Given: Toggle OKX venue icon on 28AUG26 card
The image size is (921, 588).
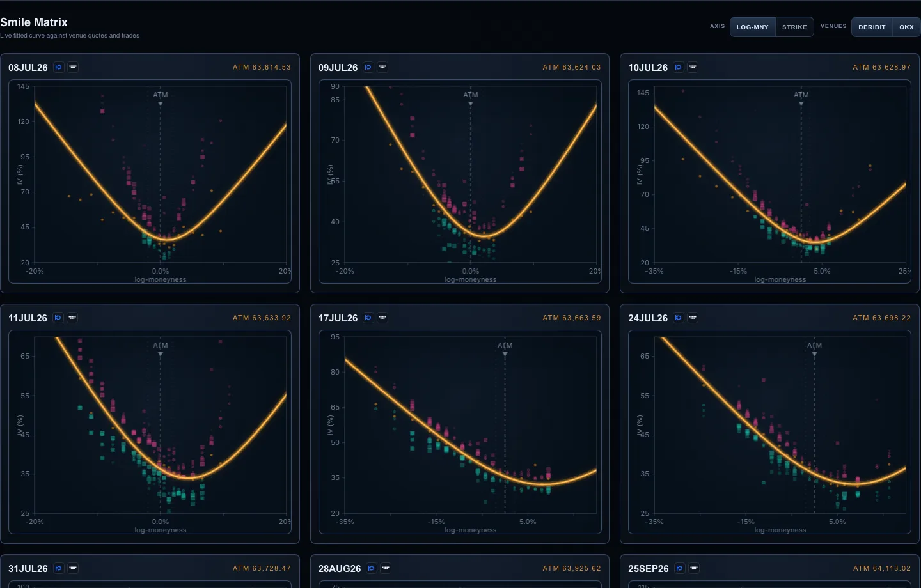Looking at the screenshot, I should [386, 568].
